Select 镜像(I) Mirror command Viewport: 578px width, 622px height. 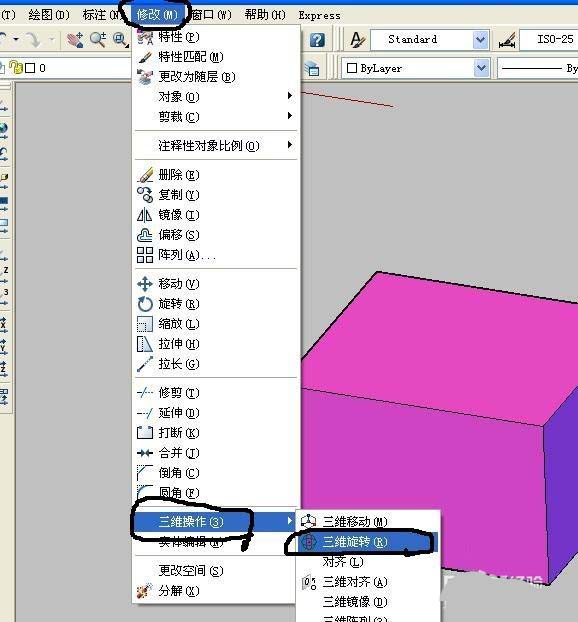click(x=216, y=215)
